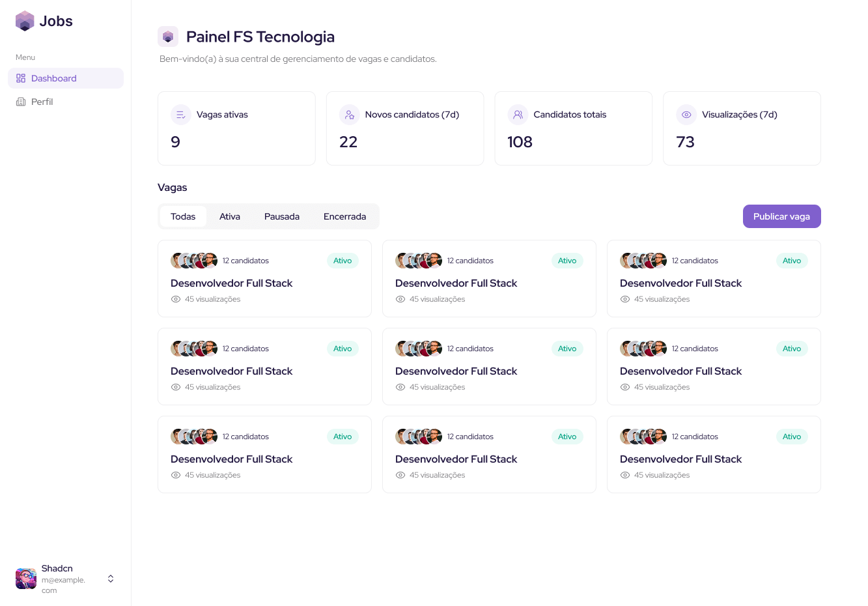Screen dimensions: 868x606
Task: Click the Novos candidatos user-star icon
Action: [x=350, y=115]
